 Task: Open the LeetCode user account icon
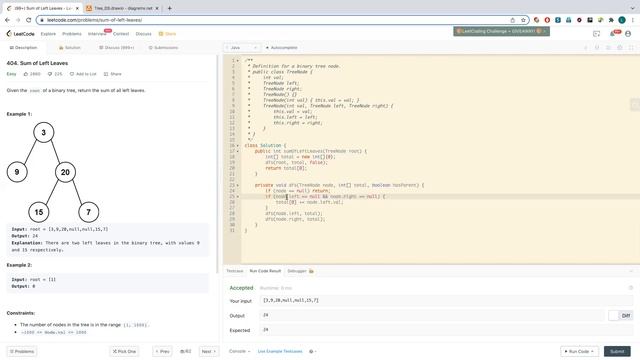coord(628,34)
